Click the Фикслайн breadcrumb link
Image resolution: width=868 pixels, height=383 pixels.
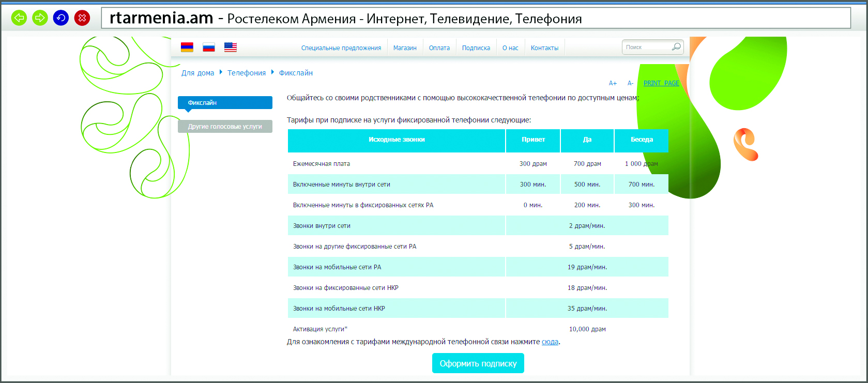tap(296, 73)
